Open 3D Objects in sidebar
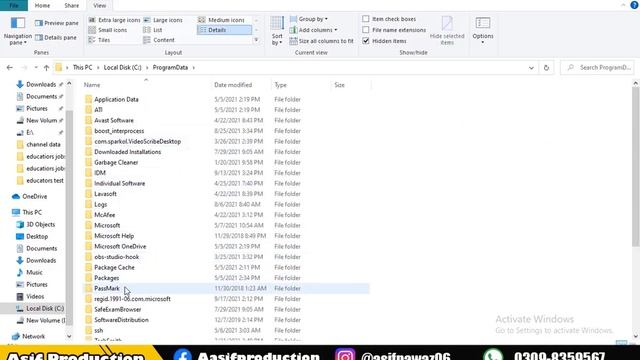Image resolution: width=640 pixels, height=360 pixels. pos(40,224)
